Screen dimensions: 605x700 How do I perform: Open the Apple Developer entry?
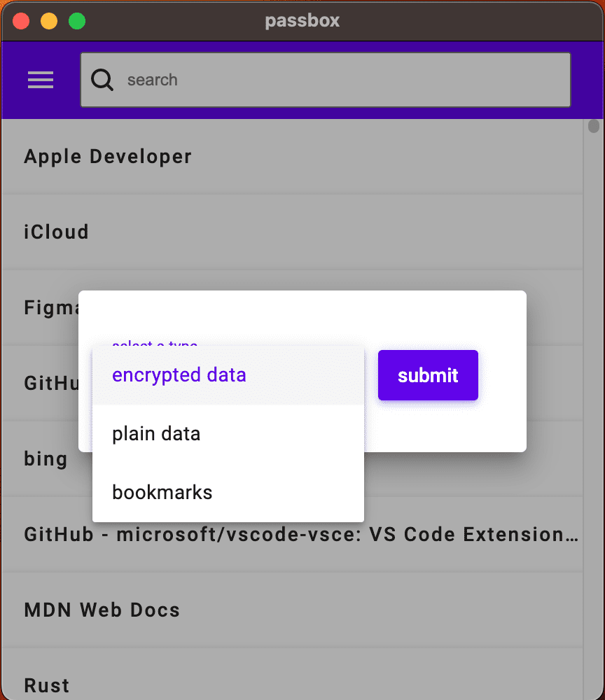point(293,157)
